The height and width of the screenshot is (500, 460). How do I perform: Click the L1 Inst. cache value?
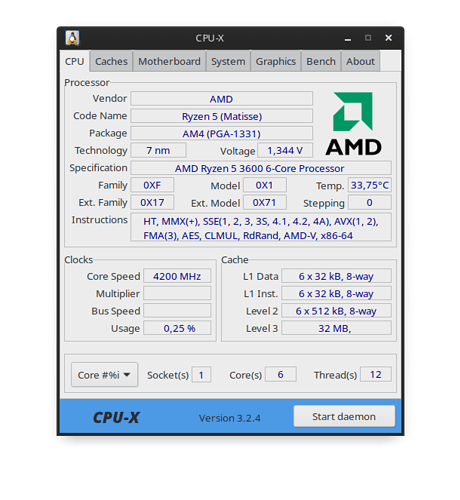pyautogui.click(x=336, y=294)
